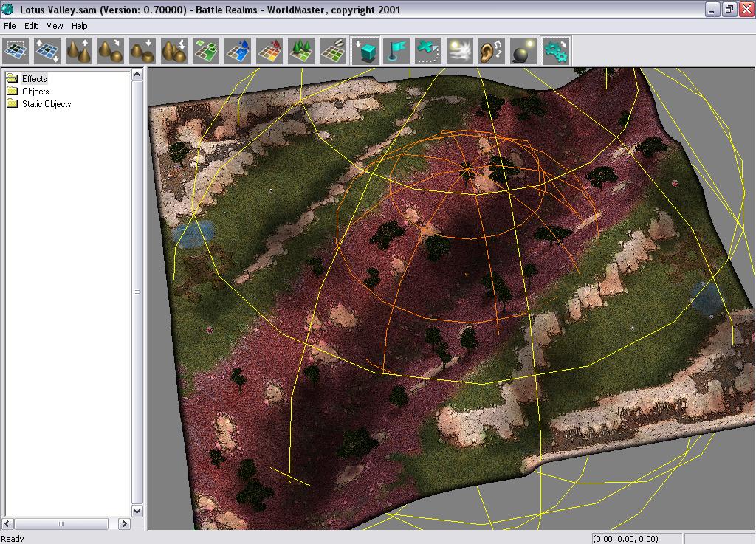This screenshot has height=544, width=756.
Task: Close the WorldMaster window
Action: tap(746, 9)
